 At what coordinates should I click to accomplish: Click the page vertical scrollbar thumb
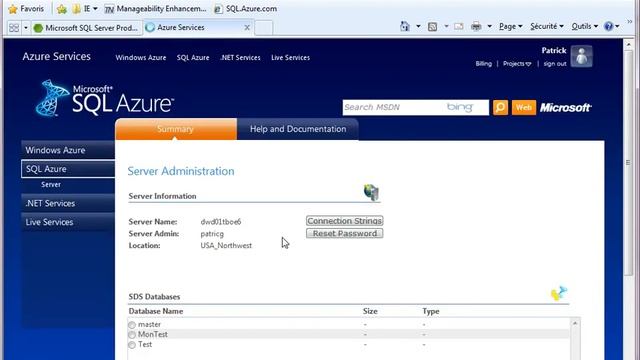[x=629, y=162]
